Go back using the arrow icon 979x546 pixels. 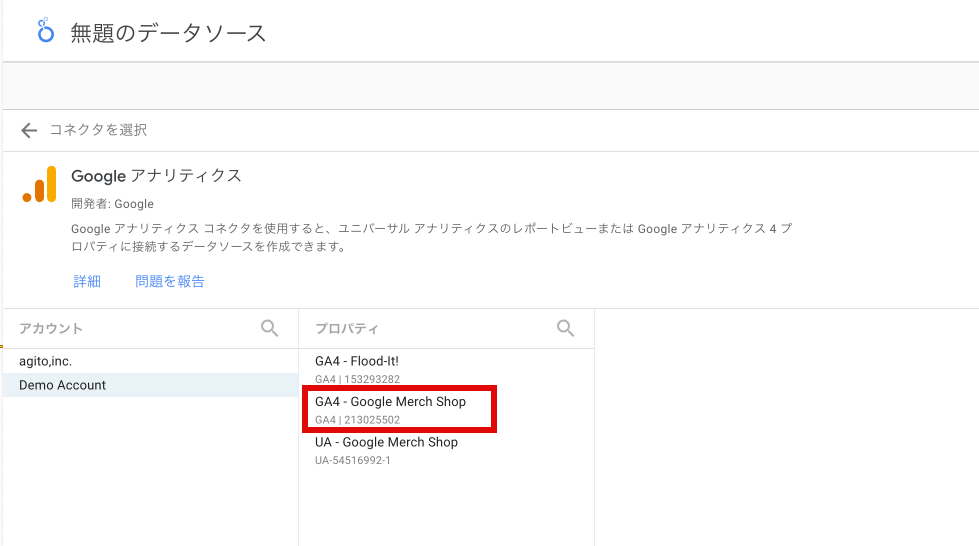click(x=29, y=130)
